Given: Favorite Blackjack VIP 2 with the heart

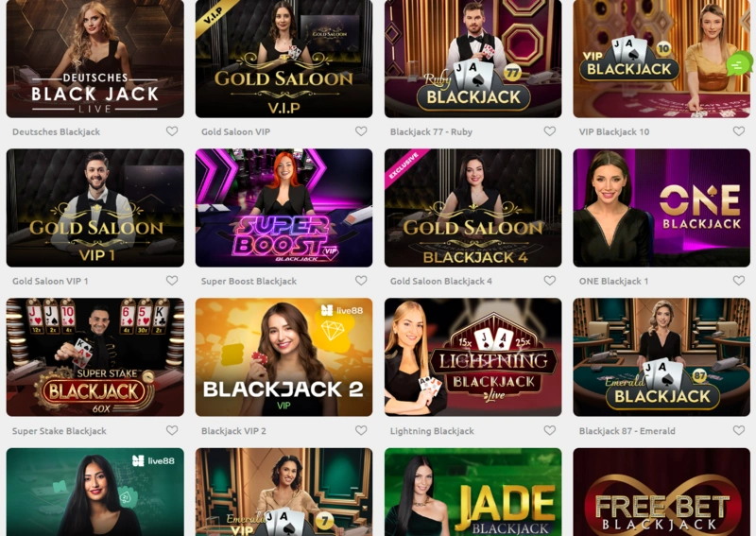Looking at the screenshot, I should 361,430.
